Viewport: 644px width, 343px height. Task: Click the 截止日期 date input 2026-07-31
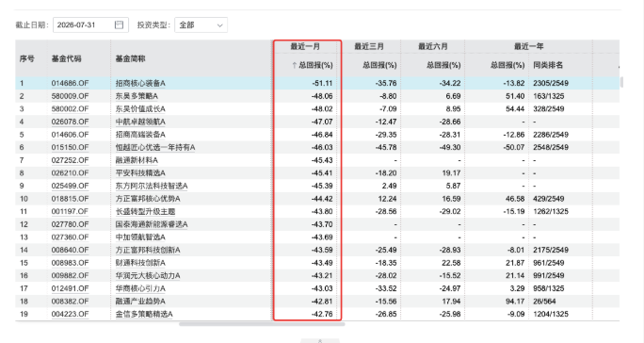(x=90, y=25)
